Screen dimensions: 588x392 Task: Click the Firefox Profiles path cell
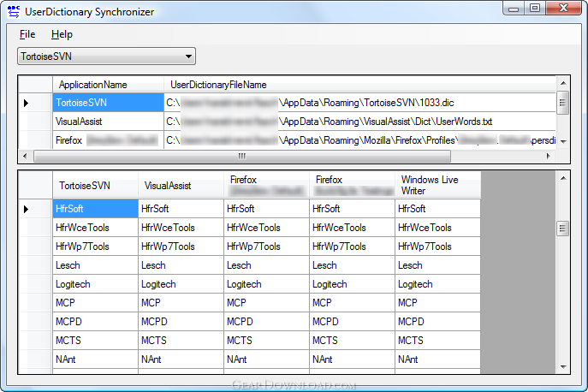coord(359,140)
